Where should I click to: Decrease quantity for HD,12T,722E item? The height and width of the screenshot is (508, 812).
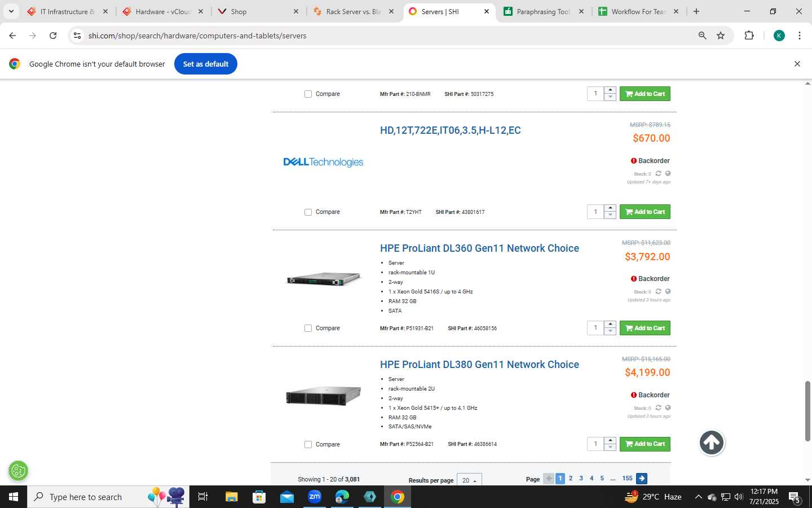tap(610, 215)
